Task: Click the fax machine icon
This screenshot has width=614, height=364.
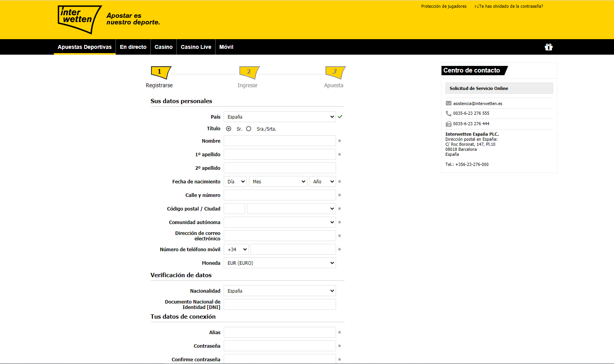Action: pyautogui.click(x=448, y=124)
